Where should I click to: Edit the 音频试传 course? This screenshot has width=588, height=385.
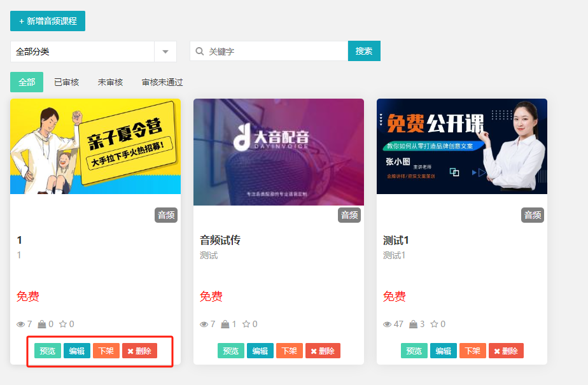coord(260,351)
